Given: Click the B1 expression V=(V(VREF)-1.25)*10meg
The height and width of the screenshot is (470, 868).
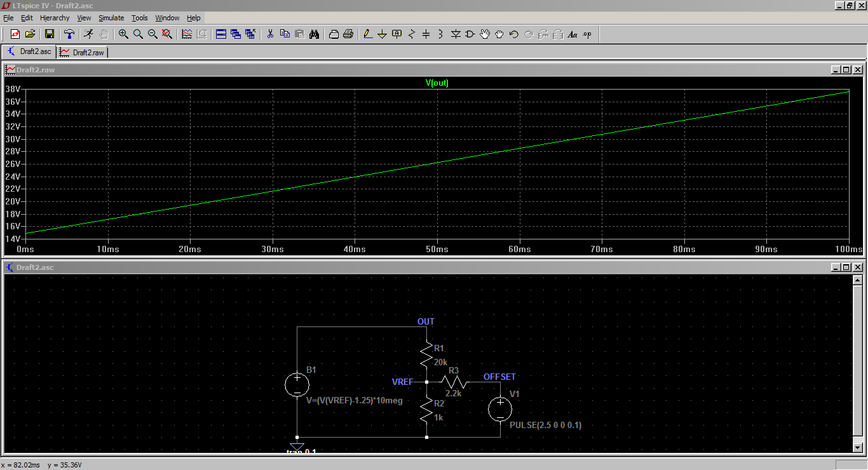Looking at the screenshot, I should point(355,401).
